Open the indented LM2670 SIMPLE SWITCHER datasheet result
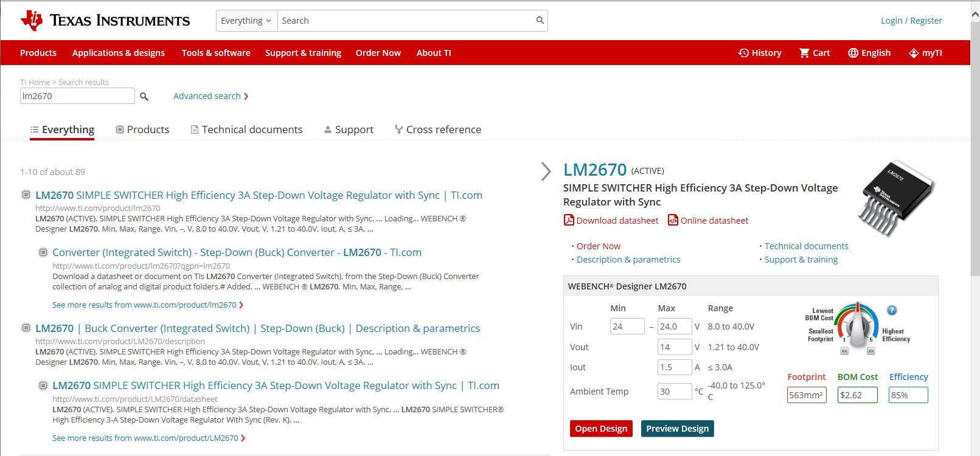 click(x=276, y=385)
